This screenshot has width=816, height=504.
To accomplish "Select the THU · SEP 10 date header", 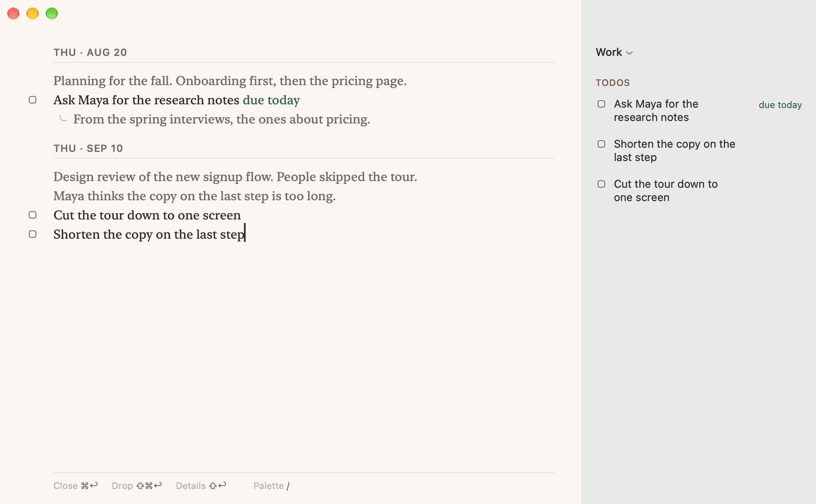I will (88, 149).
